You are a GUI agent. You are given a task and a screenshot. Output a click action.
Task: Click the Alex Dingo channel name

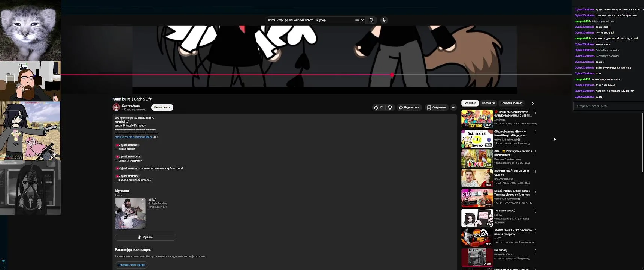(x=499, y=120)
